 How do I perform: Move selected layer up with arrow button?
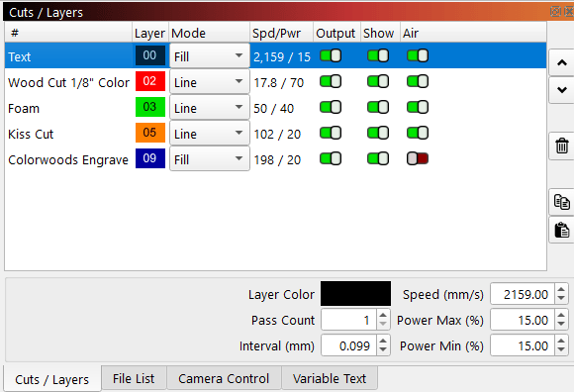click(562, 63)
